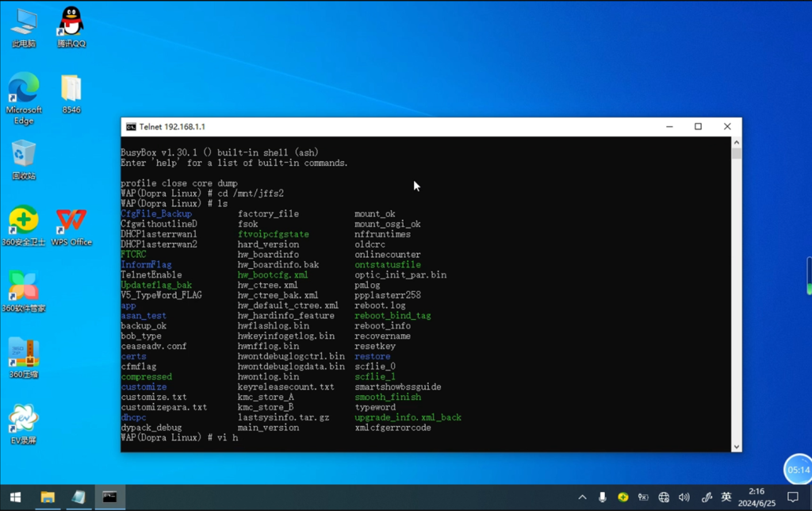
Task: Open the network globe tray icon
Action: pos(664,498)
